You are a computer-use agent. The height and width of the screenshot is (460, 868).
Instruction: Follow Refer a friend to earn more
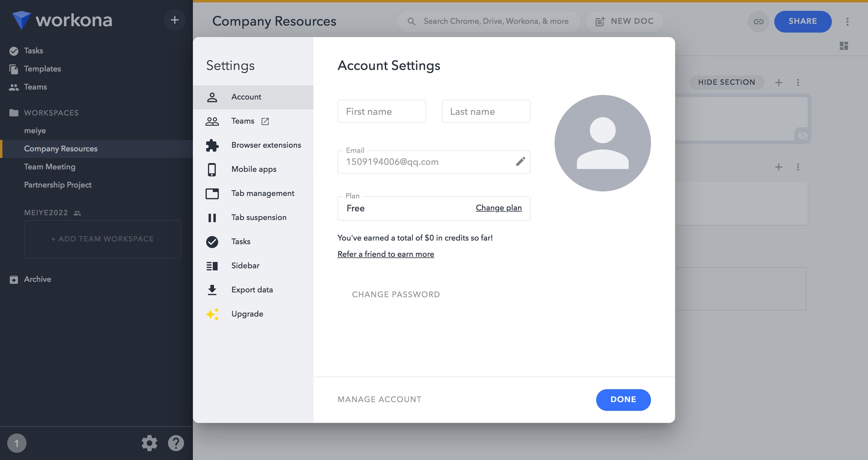385,254
